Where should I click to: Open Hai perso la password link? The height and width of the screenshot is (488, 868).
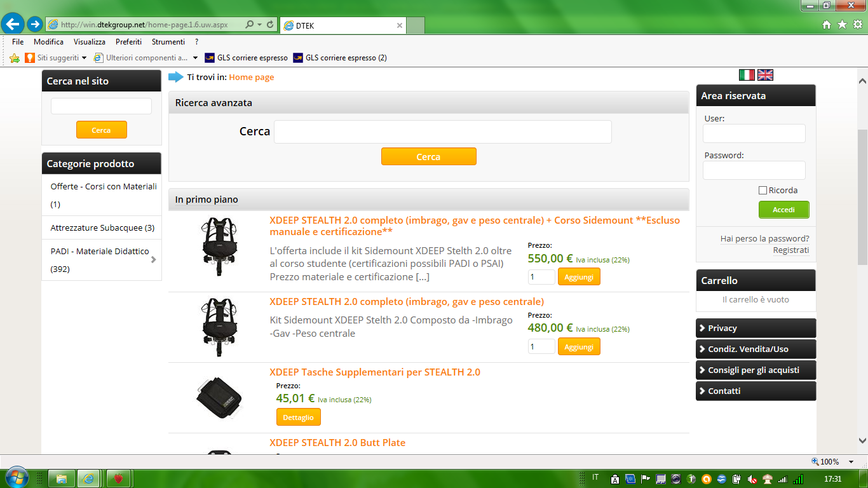click(765, 239)
